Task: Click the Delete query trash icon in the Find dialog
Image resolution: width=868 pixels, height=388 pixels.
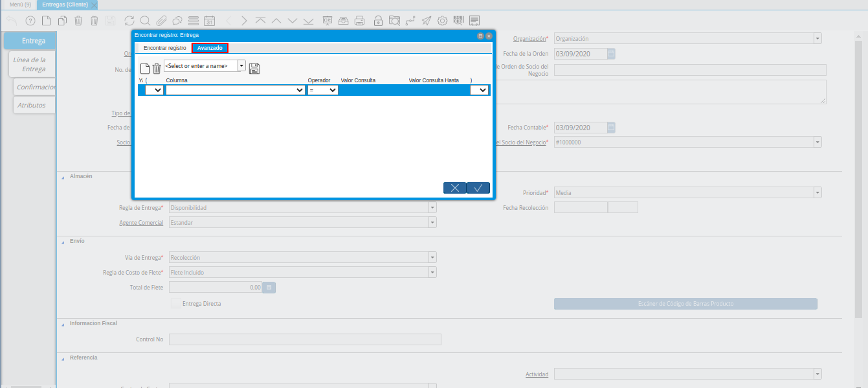Action: pos(156,68)
